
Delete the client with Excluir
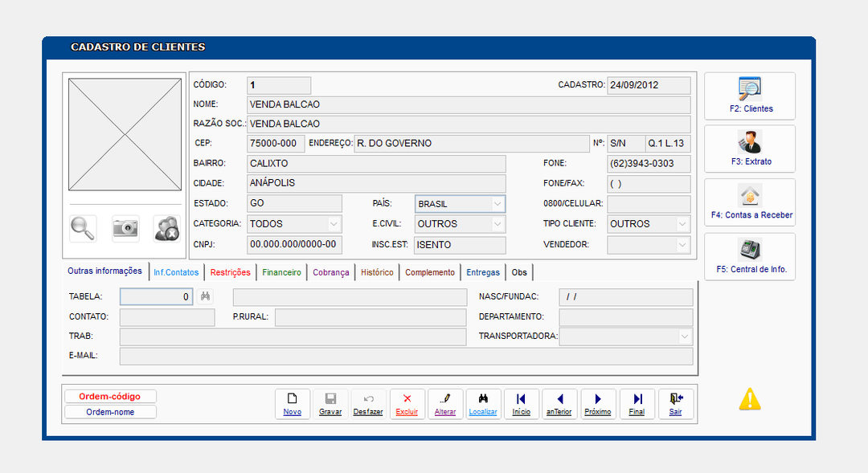(407, 405)
